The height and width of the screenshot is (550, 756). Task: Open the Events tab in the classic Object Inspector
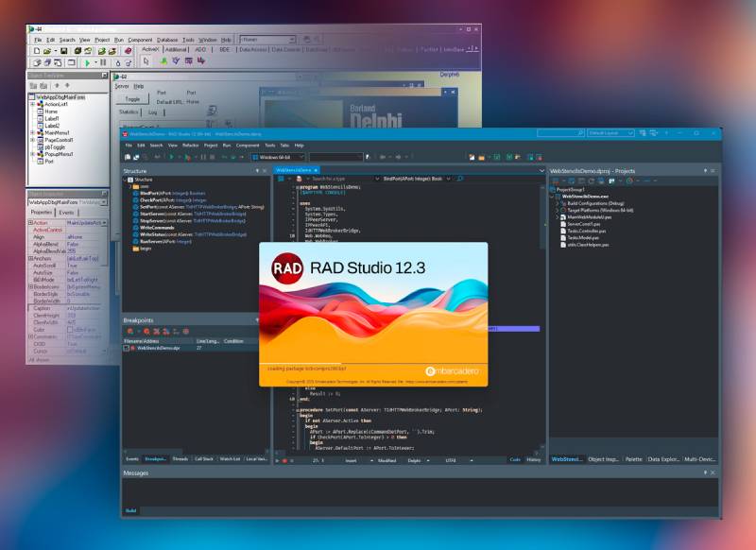[x=66, y=213]
